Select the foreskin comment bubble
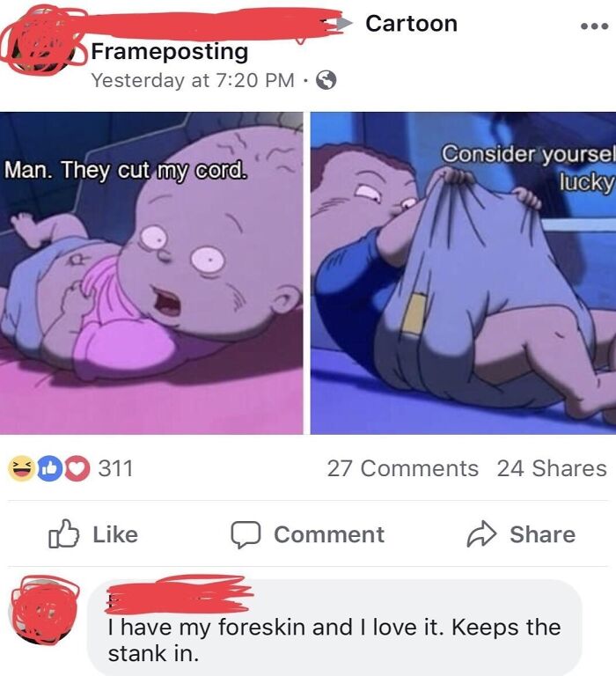The height and width of the screenshot is (676, 616). [334, 628]
